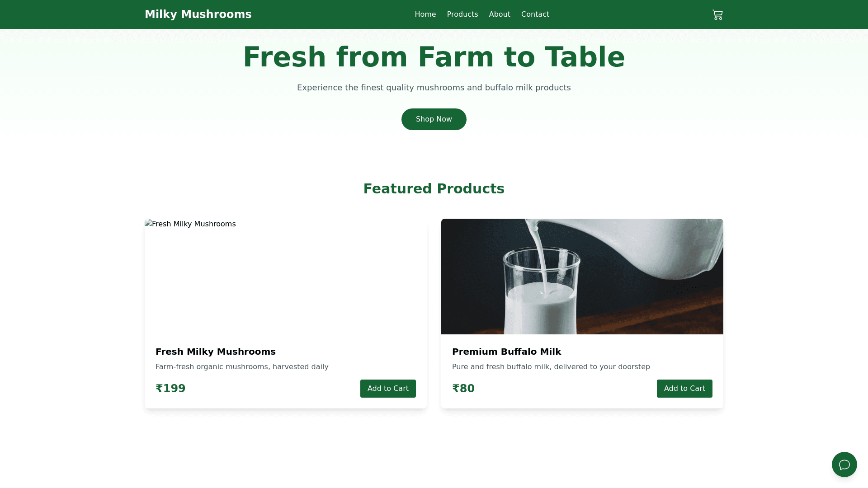Click the Featured Products heading

click(434, 189)
